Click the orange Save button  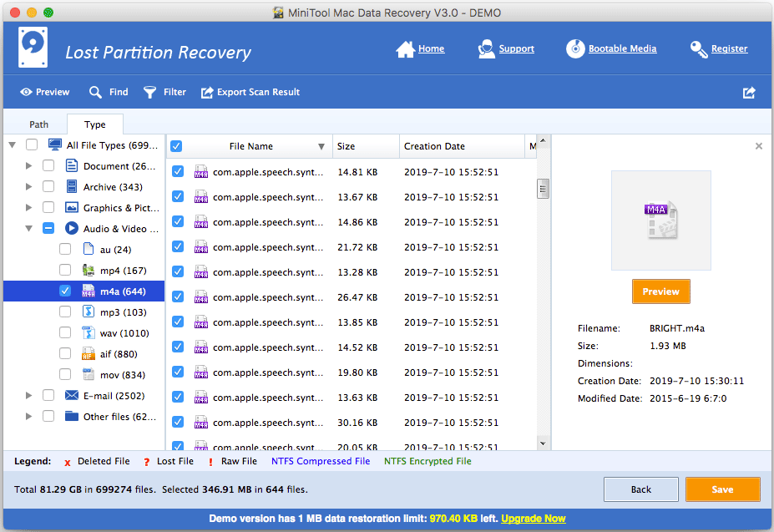point(723,489)
